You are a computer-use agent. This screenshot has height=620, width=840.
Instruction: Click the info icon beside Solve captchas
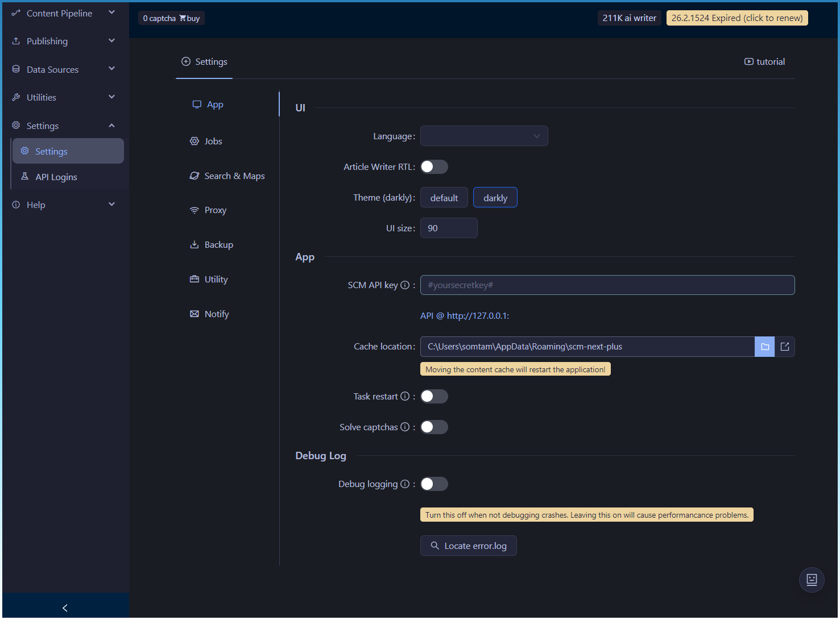[x=405, y=427]
